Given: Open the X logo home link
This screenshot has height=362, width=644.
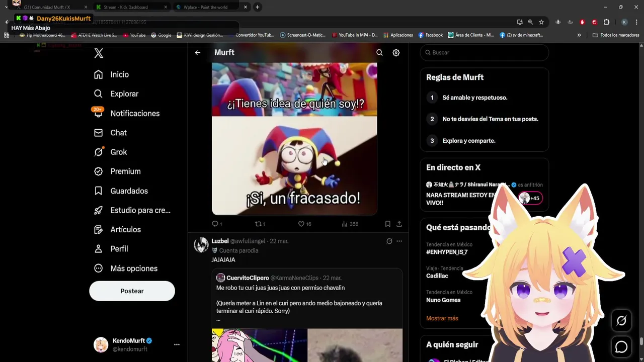Looking at the screenshot, I should [99, 53].
